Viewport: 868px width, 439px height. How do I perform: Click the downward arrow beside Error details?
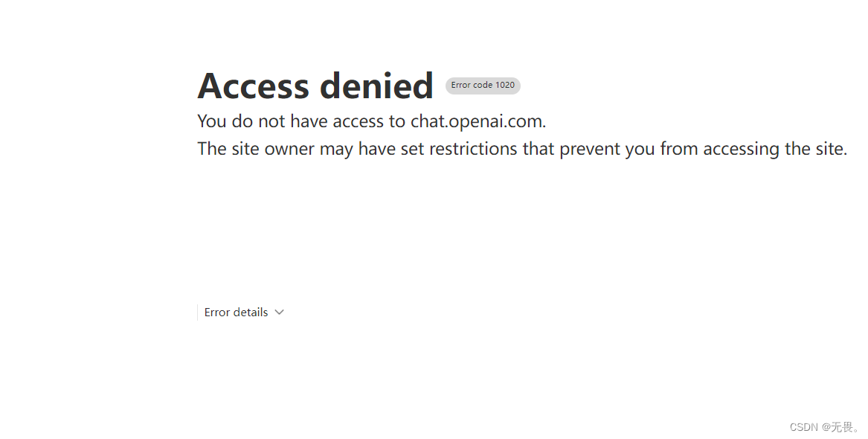tap(279, 312)
